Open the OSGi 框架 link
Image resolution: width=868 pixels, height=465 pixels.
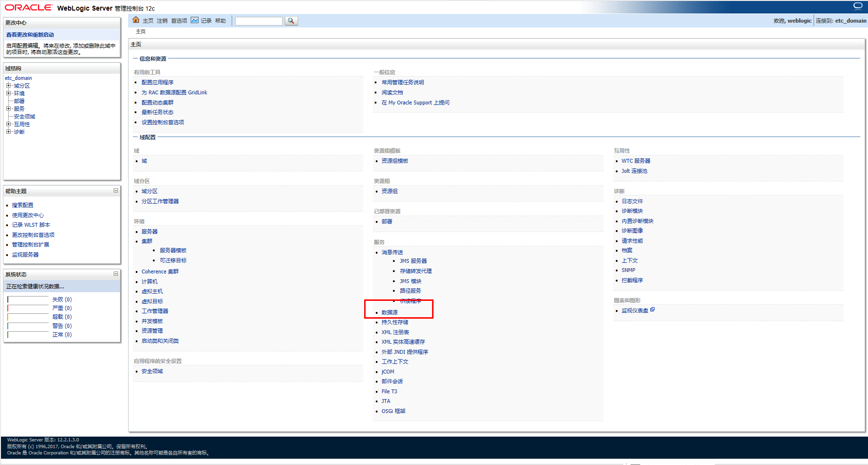pos(394,411)
